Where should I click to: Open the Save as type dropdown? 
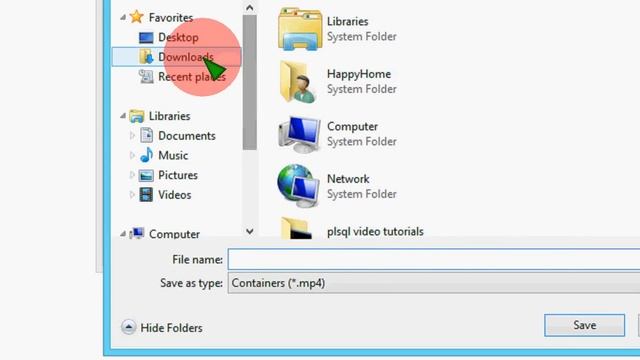tap(434, 283)
